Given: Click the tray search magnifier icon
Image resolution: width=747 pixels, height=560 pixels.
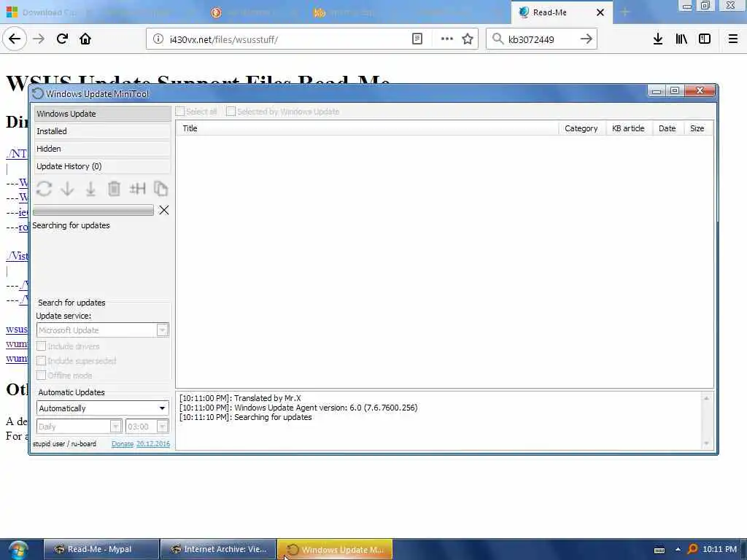Looking at the screenshot, I should pos(693,549).
